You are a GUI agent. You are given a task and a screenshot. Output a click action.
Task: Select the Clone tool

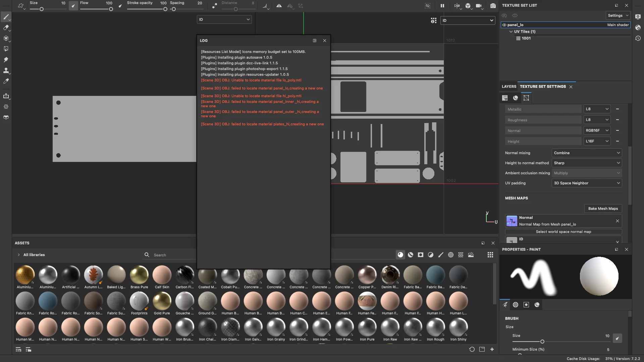click(6, 70)
